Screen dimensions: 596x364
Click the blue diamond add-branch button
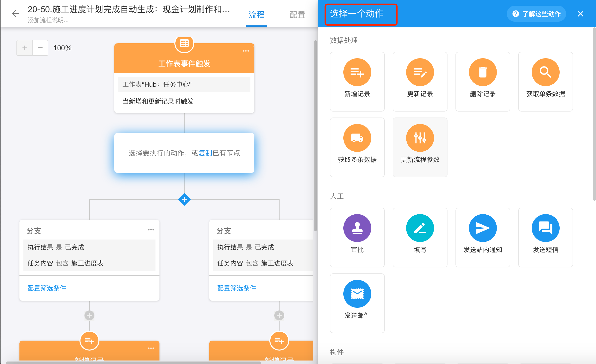click(x=184, y=199)
